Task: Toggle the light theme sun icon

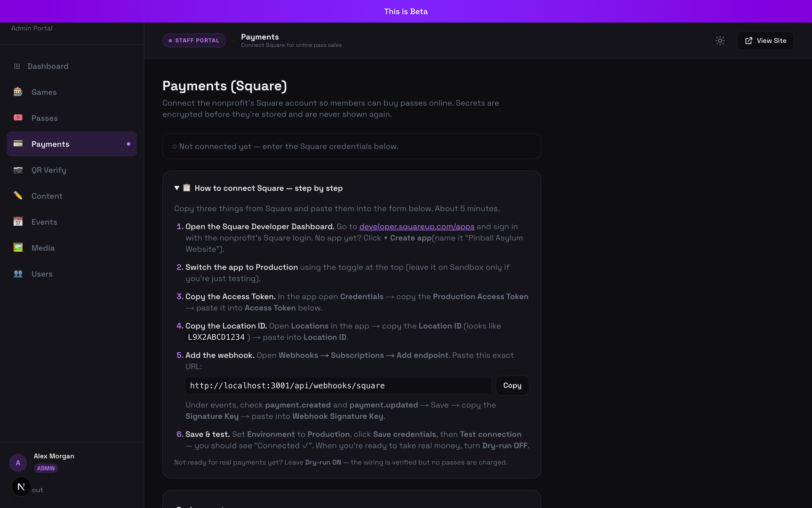Action: click(720, 41)
